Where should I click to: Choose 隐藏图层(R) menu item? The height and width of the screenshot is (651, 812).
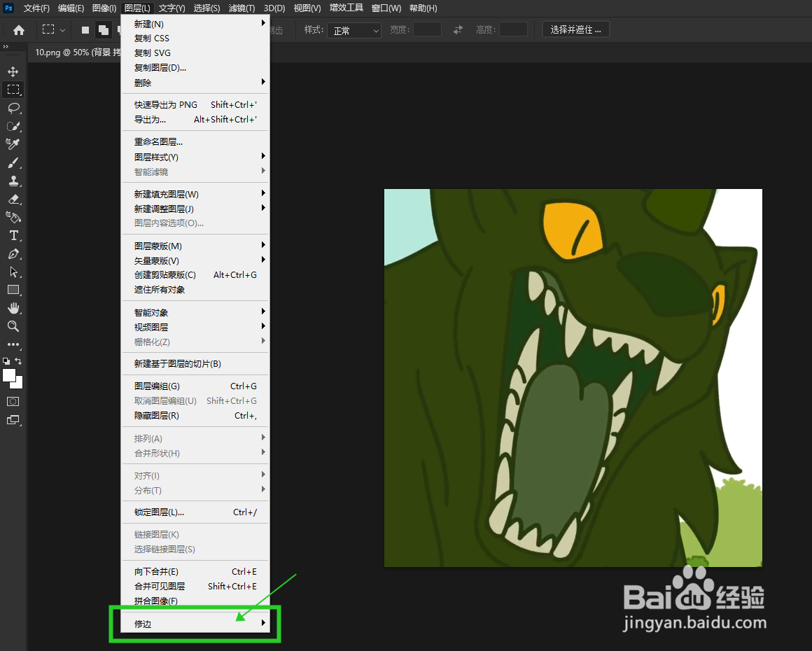coord(195,416)
